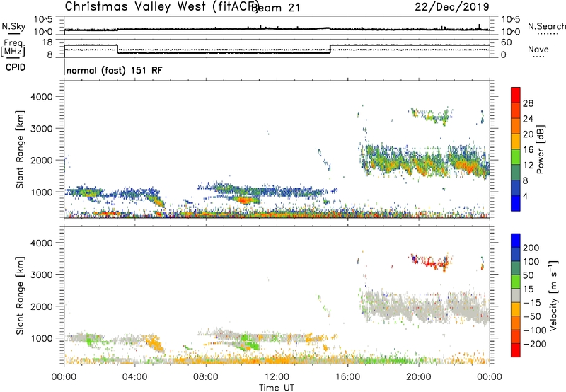Click the '60' Nave axis tick on the right
Screen dimensions: 566x392
click(x=507, y=42)
